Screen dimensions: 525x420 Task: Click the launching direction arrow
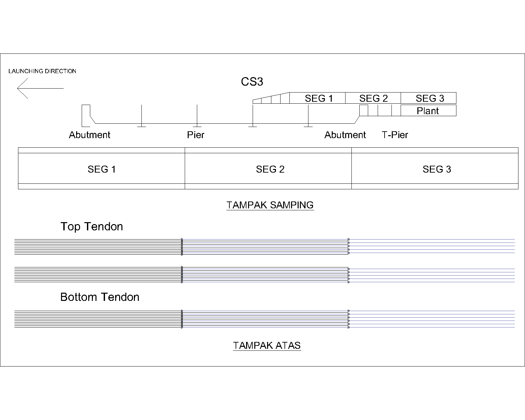[x=39, y=88]
